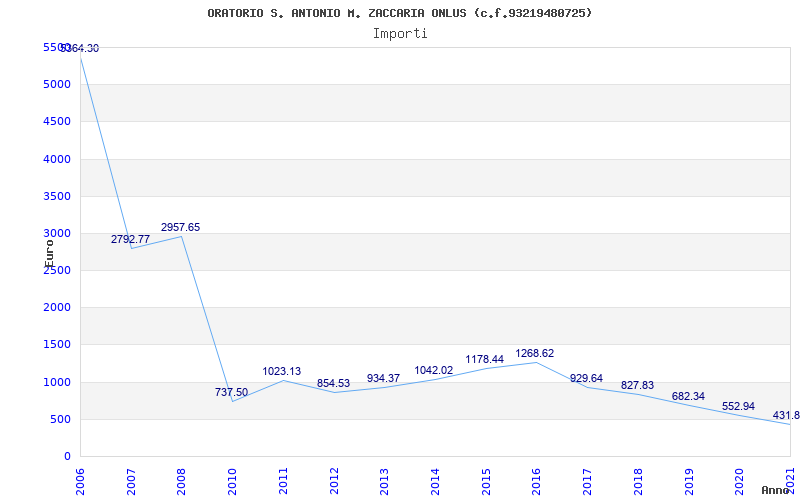Click the 500 value on Euro axis
This screenshot has height=500, width=800.
click(x=60, y=419)
